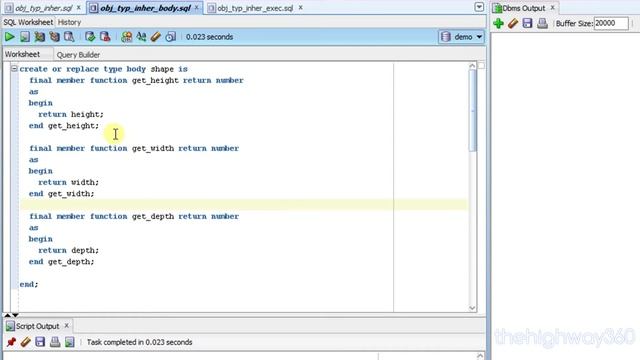
Task: Click 'return height;' code line
Action: point(71,114)
